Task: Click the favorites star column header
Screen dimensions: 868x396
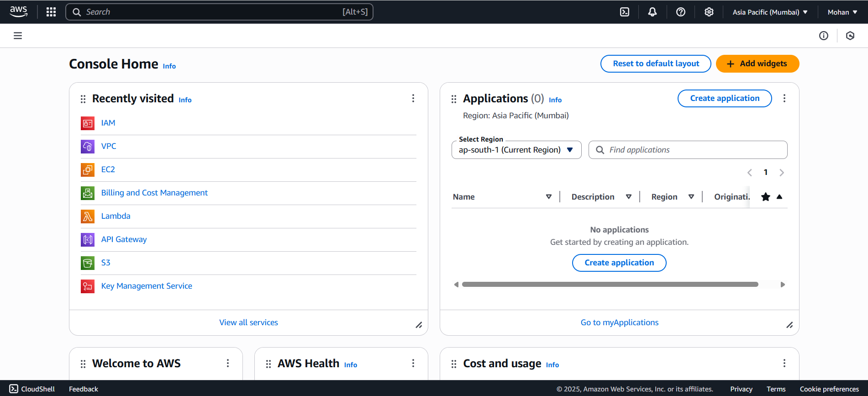Action: coord(766,197)
